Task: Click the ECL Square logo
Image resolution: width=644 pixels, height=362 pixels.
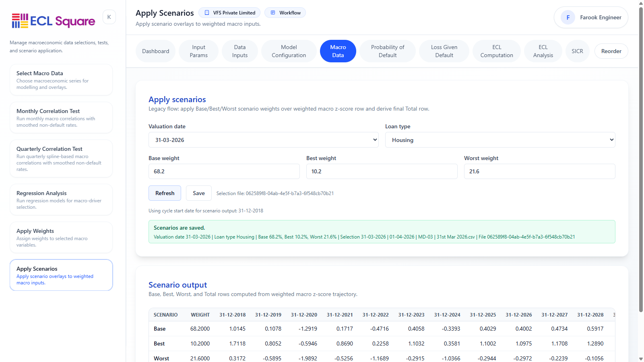Action: [x=54, y=21]
